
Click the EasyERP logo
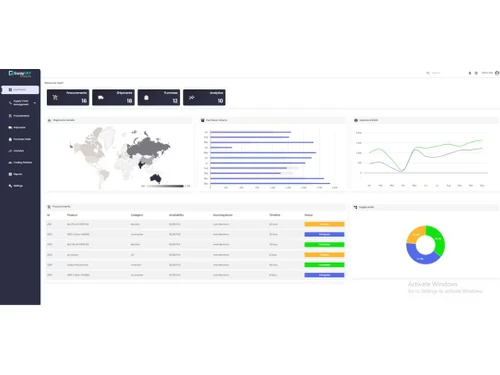(20, 74)
